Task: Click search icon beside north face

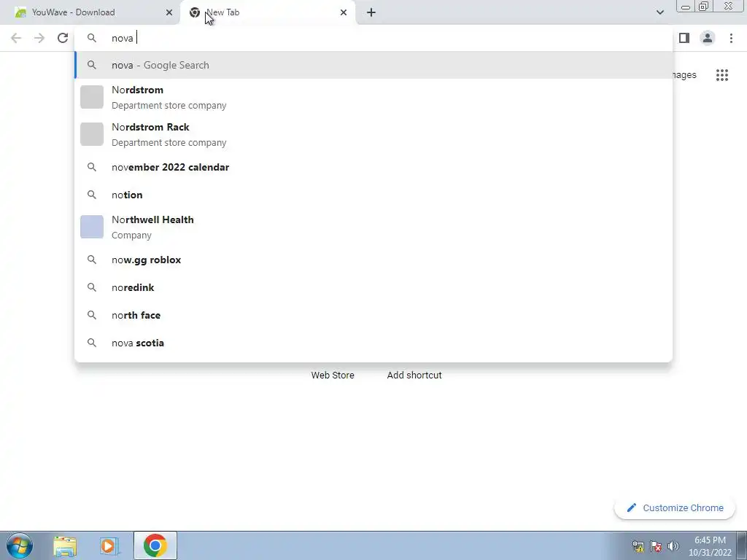Action: click(92, 315)
